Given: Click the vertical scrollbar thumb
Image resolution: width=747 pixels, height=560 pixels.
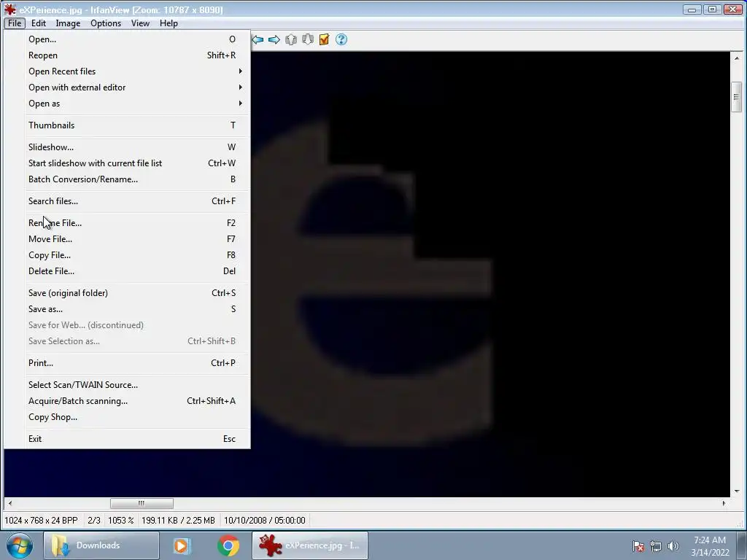Looking at the screenshot, I should (737, 97).
